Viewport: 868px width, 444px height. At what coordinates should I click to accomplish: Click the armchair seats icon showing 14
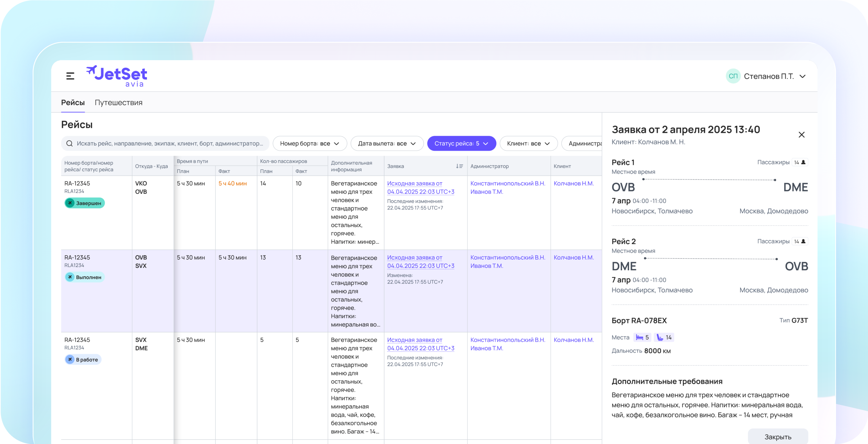click(660, 338)
